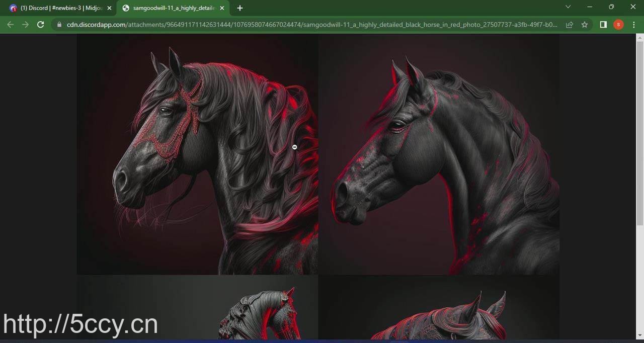Click the scrollbar up arrow
The image size is (644, 343).
640,37
